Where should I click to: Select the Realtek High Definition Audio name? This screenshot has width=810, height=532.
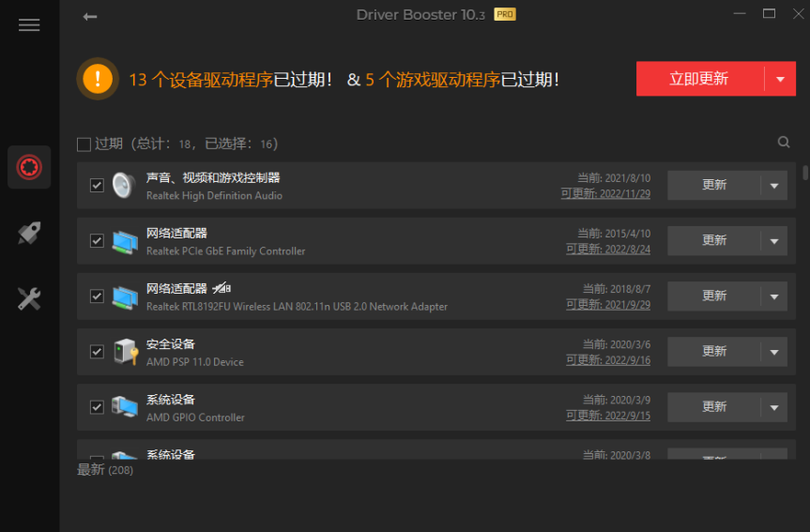coord(214,196)
